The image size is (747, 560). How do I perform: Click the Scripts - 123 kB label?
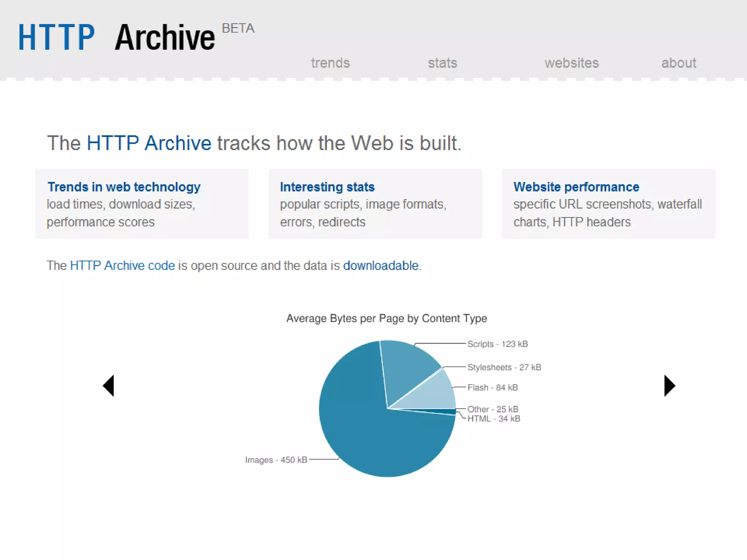coord(498,344)
